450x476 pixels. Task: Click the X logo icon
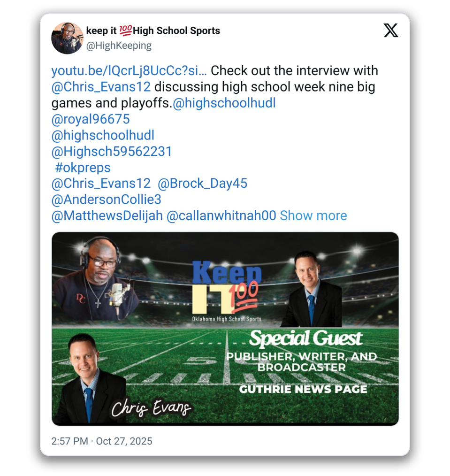[x=390, y=31]
